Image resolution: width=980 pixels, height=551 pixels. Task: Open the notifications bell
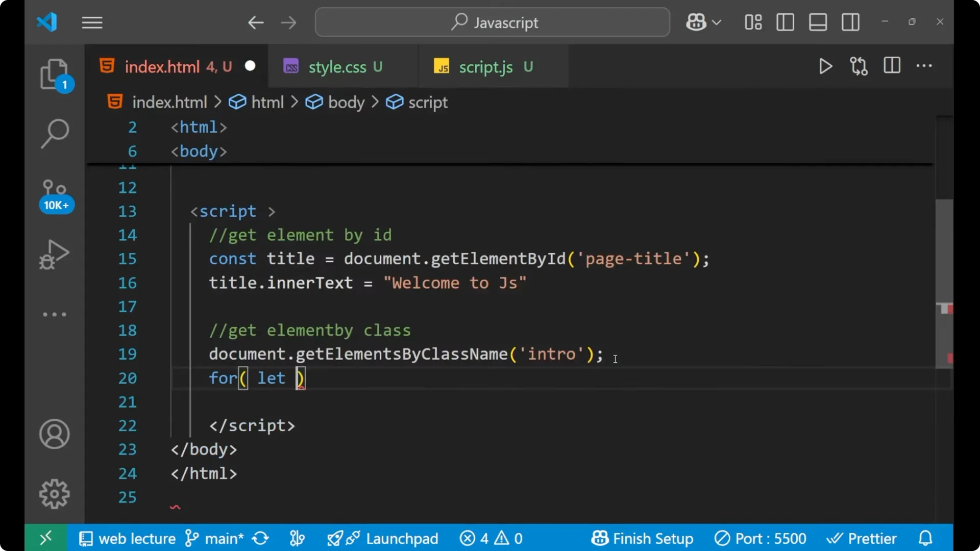click(x=925, y=538)
